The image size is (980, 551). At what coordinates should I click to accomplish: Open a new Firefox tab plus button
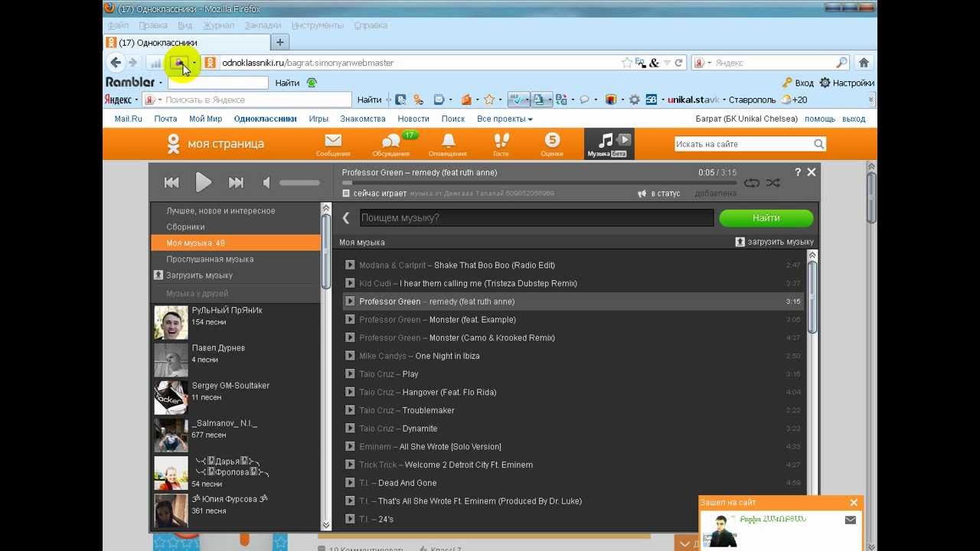click(280, 42)
